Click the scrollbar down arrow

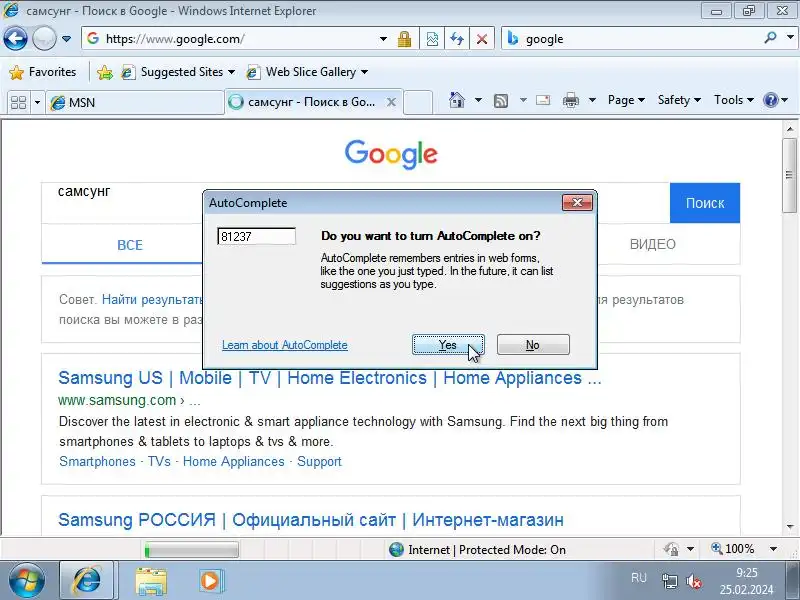click(790, 527)
